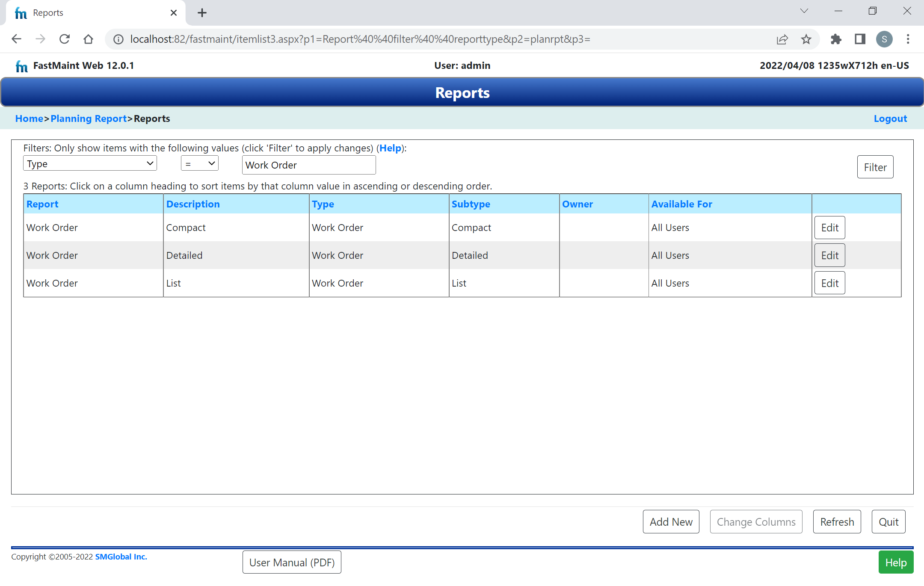Click the Subtype column heading to sort

click(x=471, y=204)
